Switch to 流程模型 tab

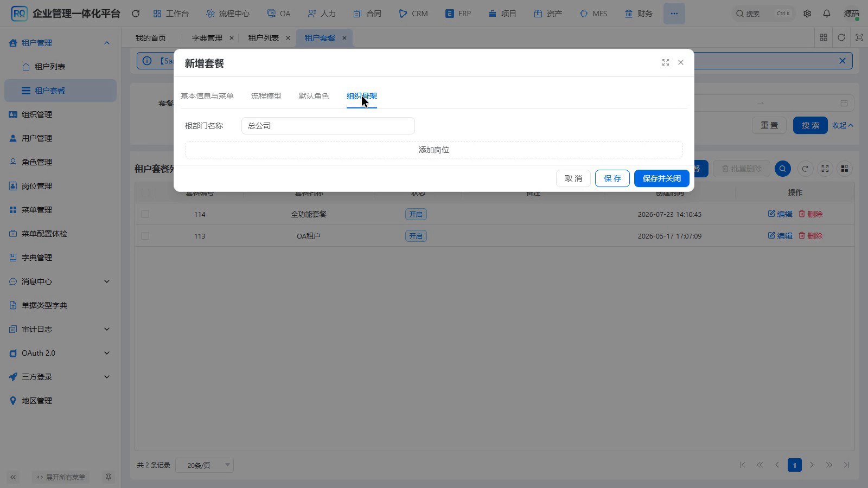point(266,96)
